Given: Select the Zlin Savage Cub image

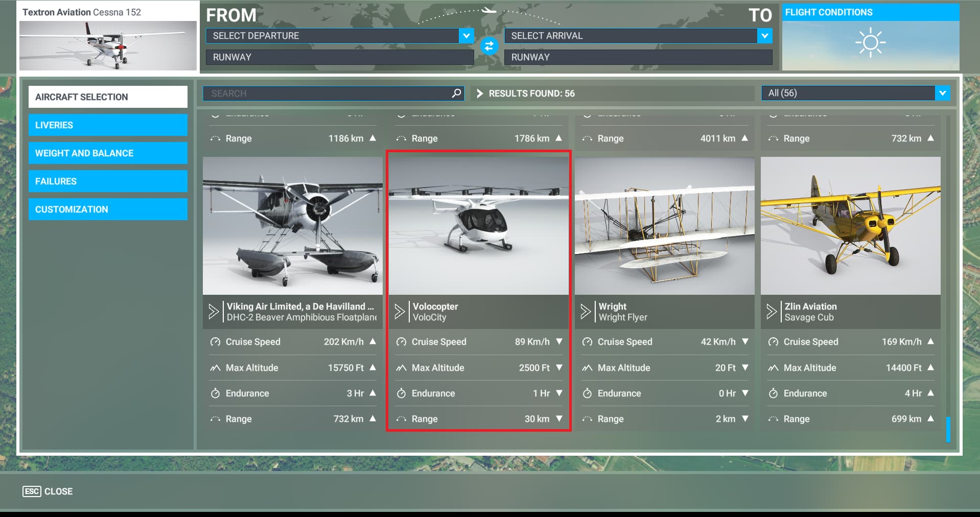Looking at the screenshot, I should [x=851, y=226].
